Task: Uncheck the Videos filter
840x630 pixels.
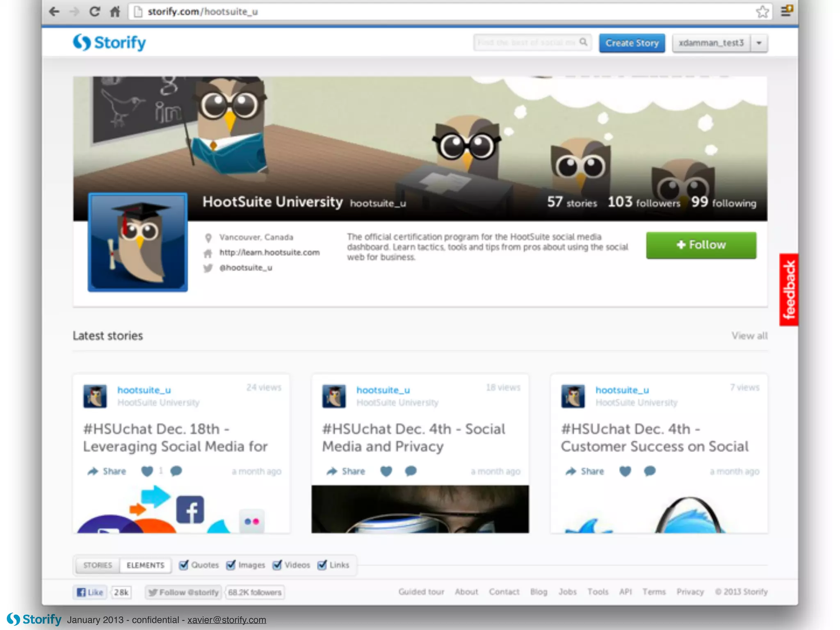Action: 277,565
